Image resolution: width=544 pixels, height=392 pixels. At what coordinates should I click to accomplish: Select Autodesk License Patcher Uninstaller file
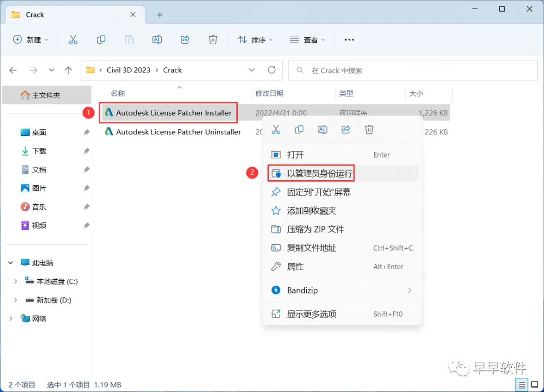[x=178, y=132]
